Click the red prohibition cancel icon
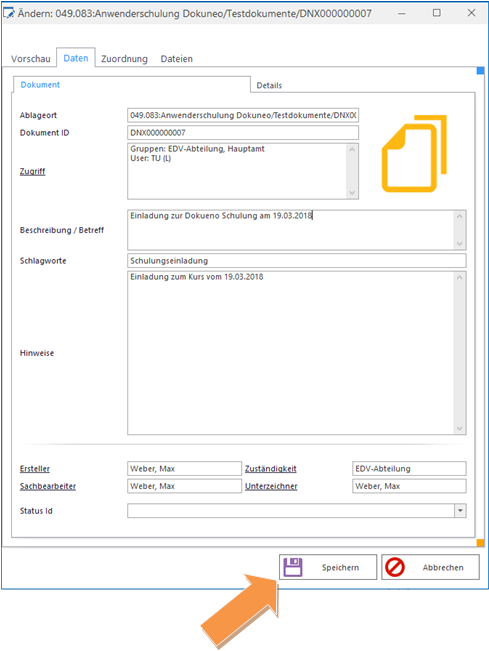This screenshot has height=651, width=489. (395, 567)
